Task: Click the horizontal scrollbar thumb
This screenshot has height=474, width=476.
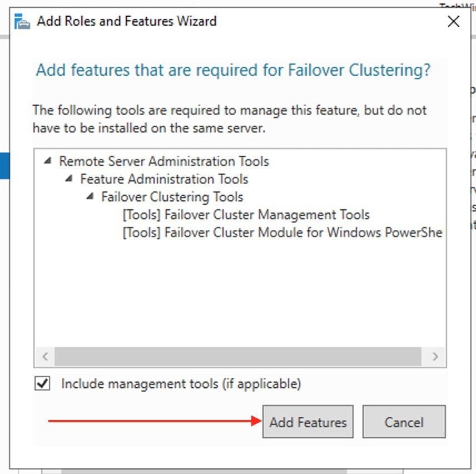Action: click(237, 357)
